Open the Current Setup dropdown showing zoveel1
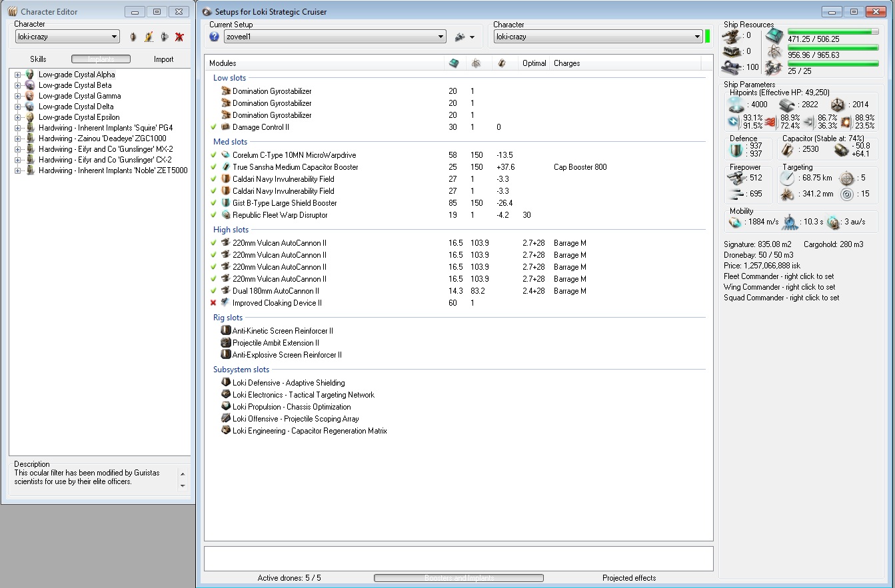 tap(335, 37)
